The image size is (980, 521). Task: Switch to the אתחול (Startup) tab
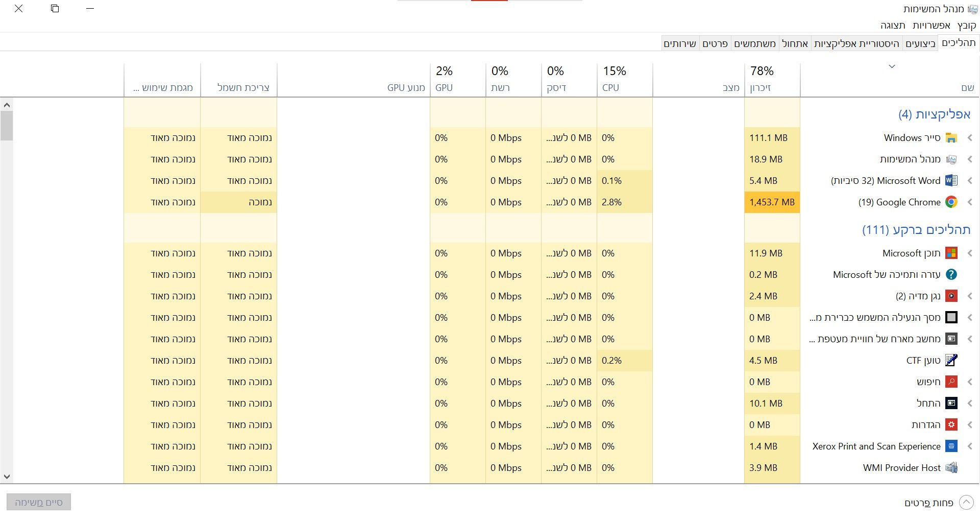point(795,44)
